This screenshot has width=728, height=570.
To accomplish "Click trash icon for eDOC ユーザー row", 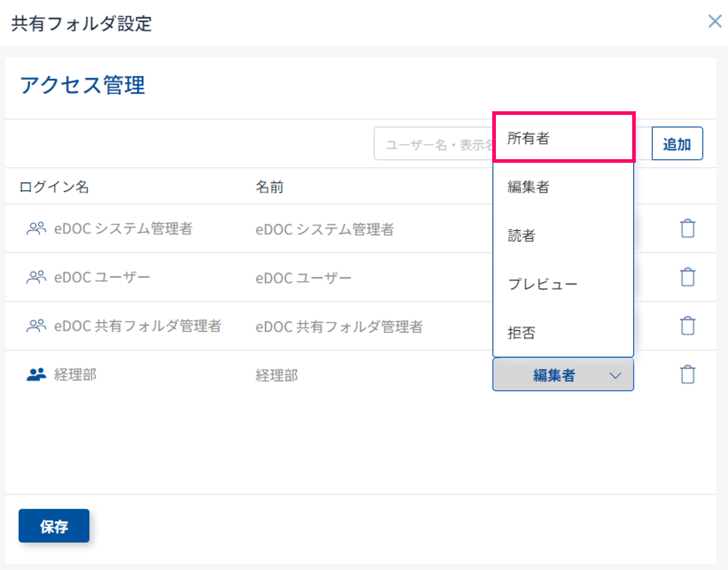I will pos(687,277).
